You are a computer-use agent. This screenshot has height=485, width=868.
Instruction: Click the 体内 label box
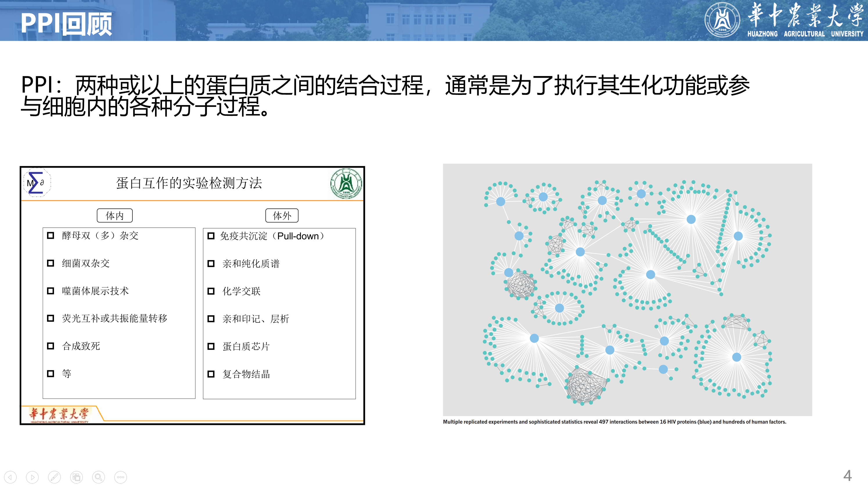coord(115,216)
